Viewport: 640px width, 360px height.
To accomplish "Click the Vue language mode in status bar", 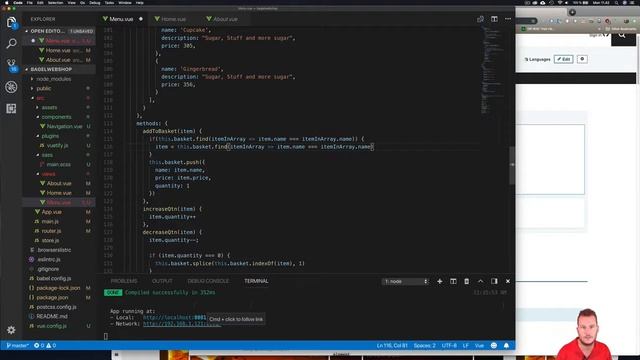I will (479, 346).
